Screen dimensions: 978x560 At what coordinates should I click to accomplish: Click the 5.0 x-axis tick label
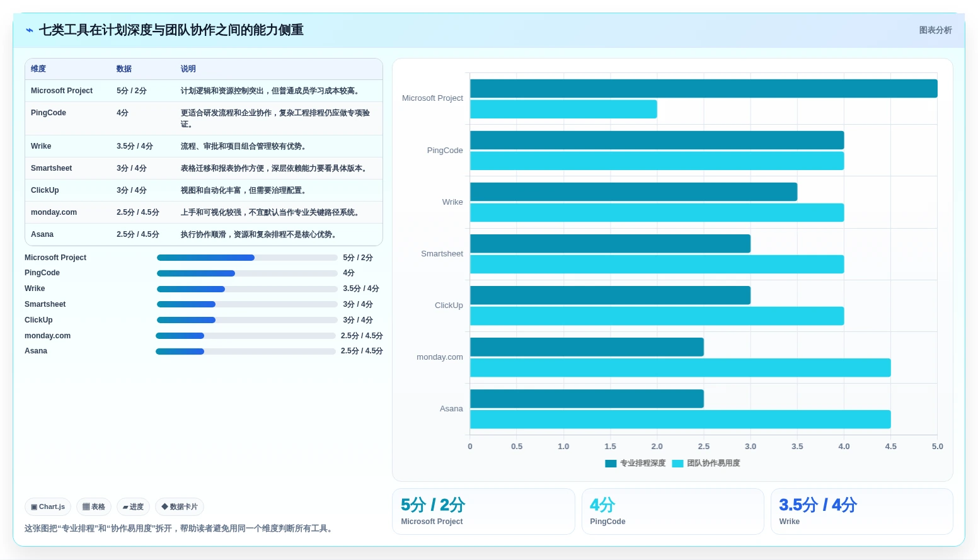(x=937, y=447)
